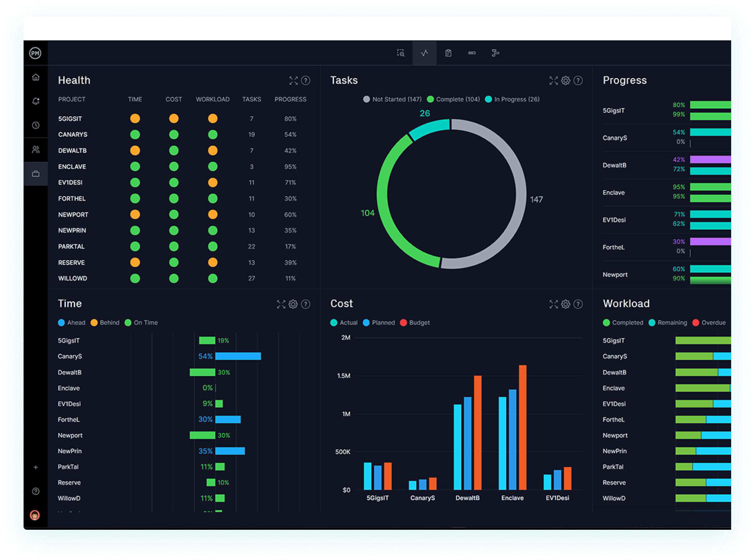This screenshot has height=560, width=754.
Task: Open Tasks widget settings gear
Action: tap(565, 81)
